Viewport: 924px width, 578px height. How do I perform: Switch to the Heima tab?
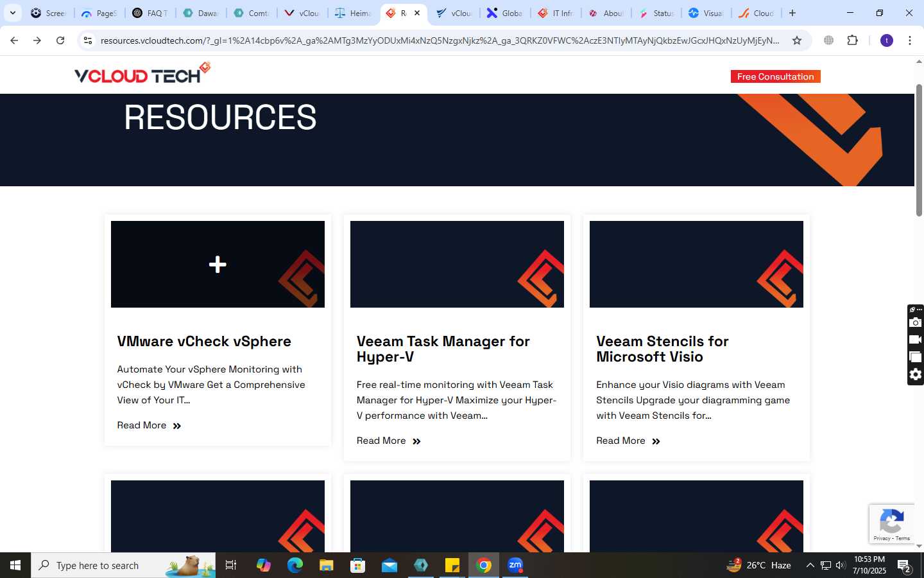pyautogui.click(x=353, y=13)
